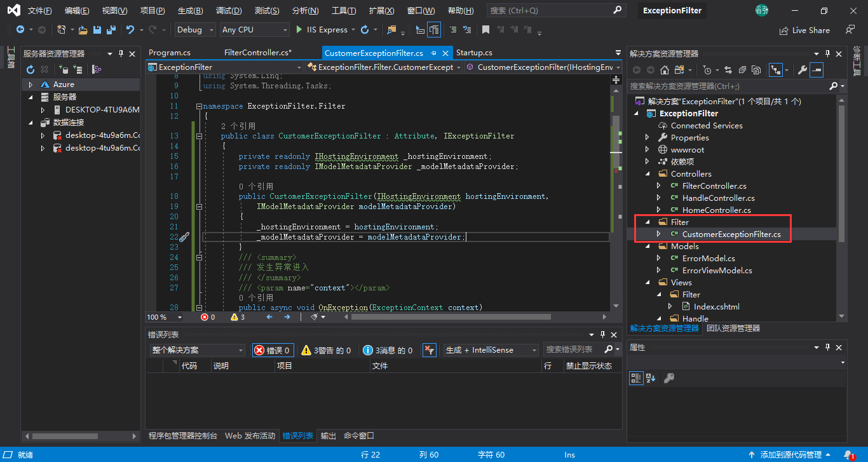Screen dimensions: 868x462
Task: Click the feedback icon near Live Share
Action: 850,30
